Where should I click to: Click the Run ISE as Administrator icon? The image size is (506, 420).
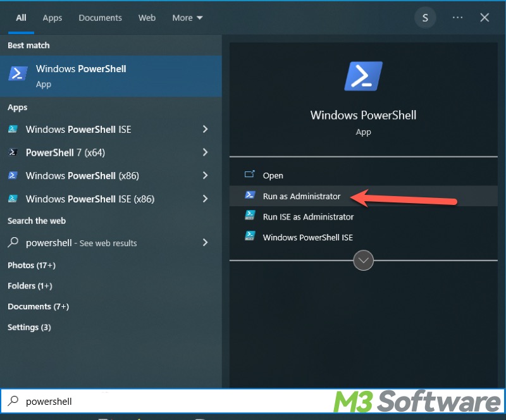click(x=250, y=215)
